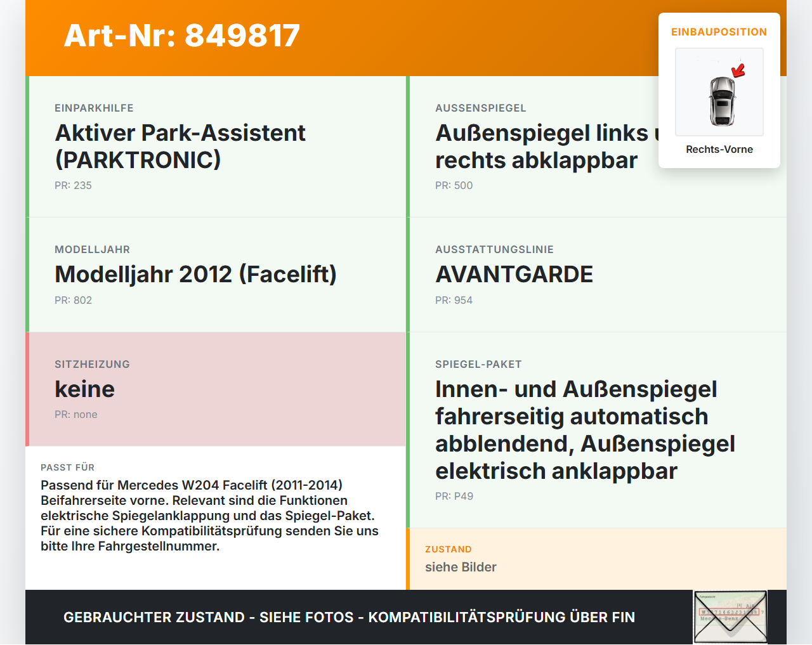Select the Außenspiegel links rechts abklappbar title

(547, 147)
